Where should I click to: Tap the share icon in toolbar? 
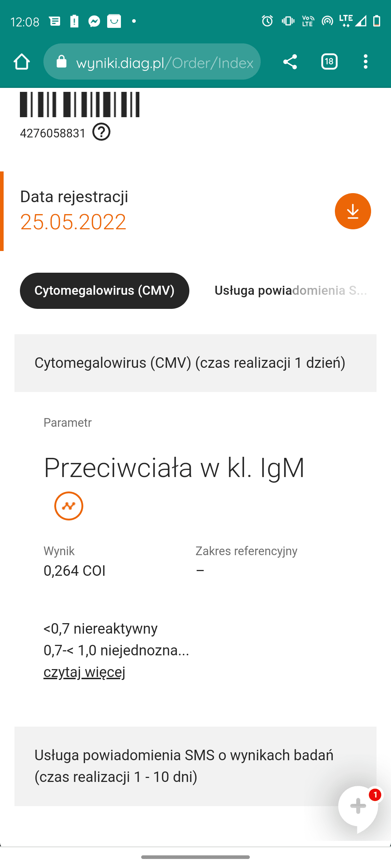click(290, 62)
